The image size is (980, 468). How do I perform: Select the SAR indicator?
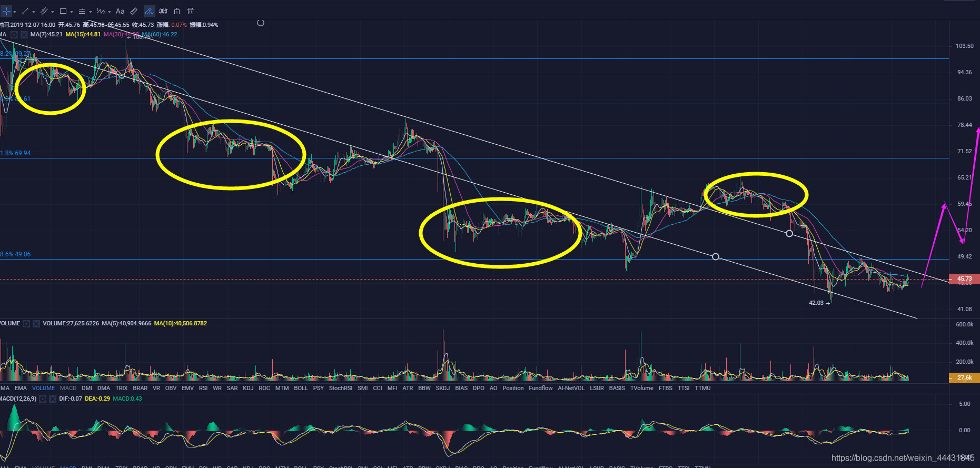[232, 388]
